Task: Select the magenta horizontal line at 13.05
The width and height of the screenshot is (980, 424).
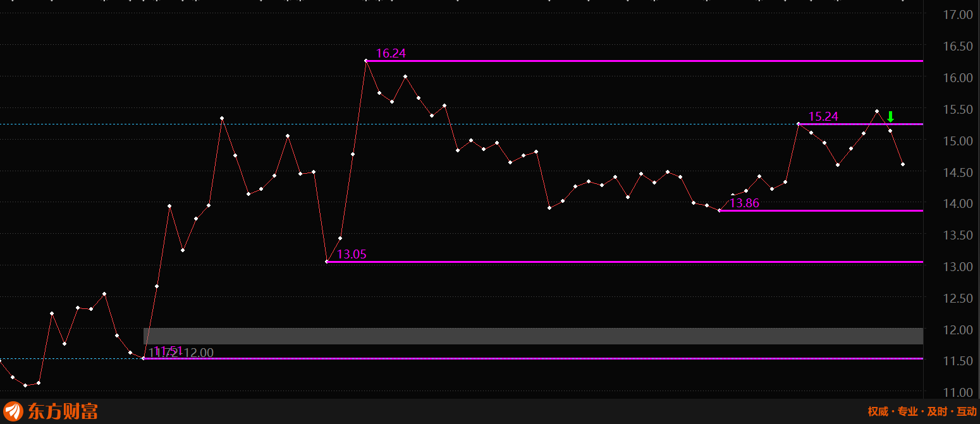Action: coord(625,262)
